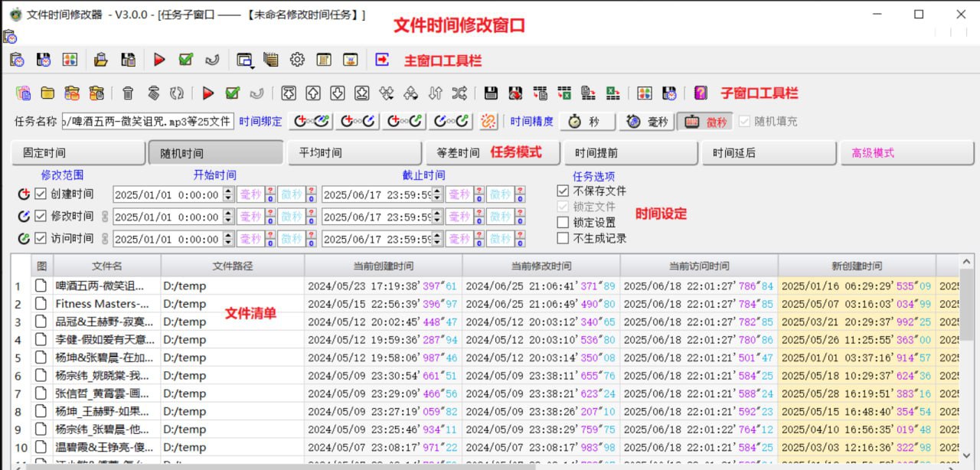The height and width of the screenshot is (470, 980).
Task: Uncheck the 不保存文件 option
Action: coord(563,191)
